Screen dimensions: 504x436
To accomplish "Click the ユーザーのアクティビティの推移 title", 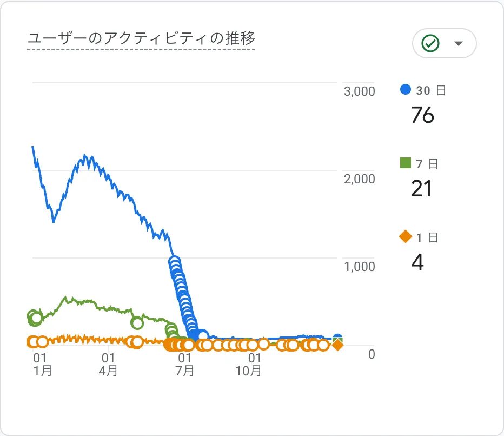I will (x=142, y=38).
